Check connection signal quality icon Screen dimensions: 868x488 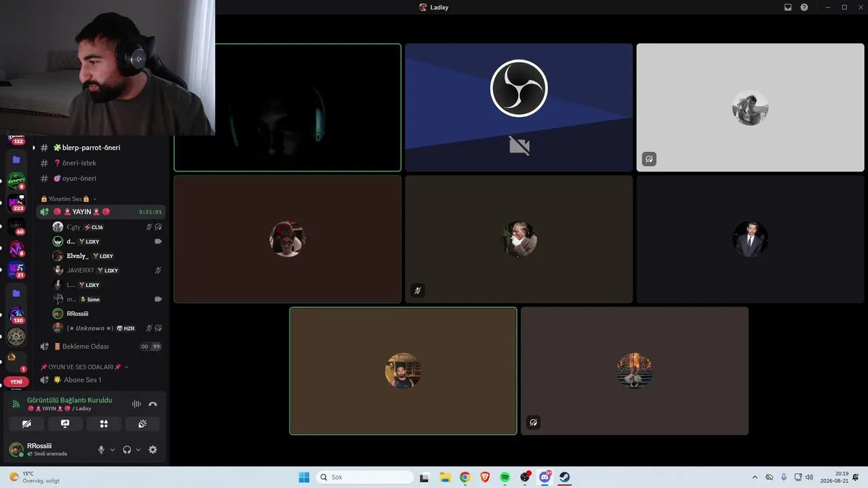16,404
